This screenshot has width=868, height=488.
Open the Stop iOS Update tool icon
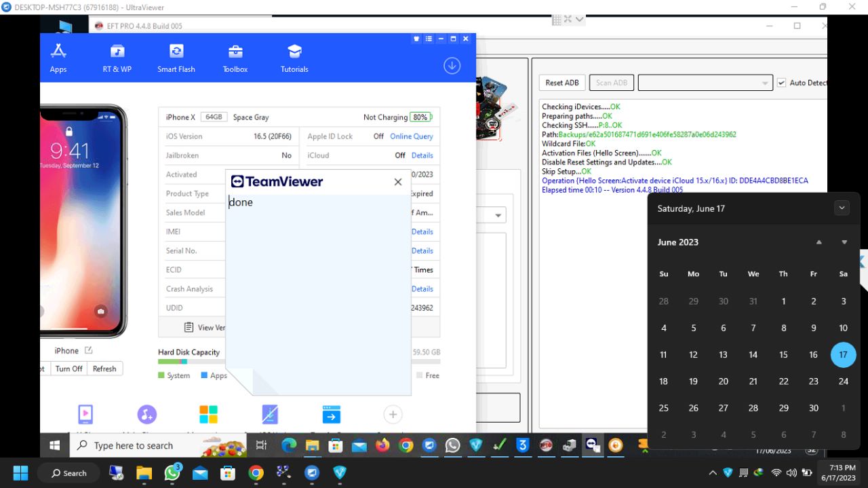coord(270,414)
